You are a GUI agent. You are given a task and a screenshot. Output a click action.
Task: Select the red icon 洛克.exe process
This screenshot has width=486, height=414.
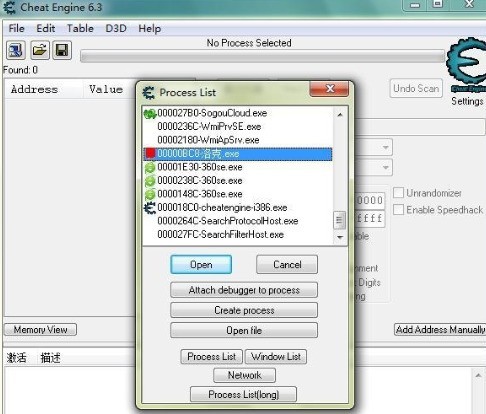click(x=237, y=154)
